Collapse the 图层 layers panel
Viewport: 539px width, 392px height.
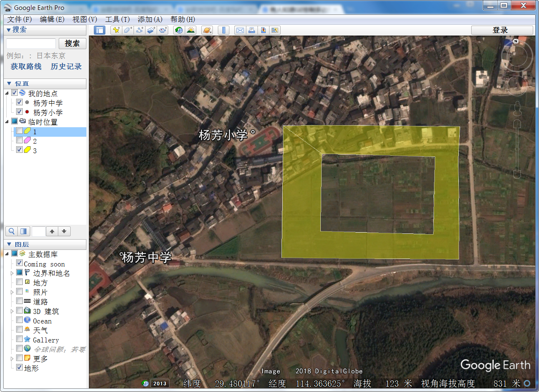click(x=9, y=244)
